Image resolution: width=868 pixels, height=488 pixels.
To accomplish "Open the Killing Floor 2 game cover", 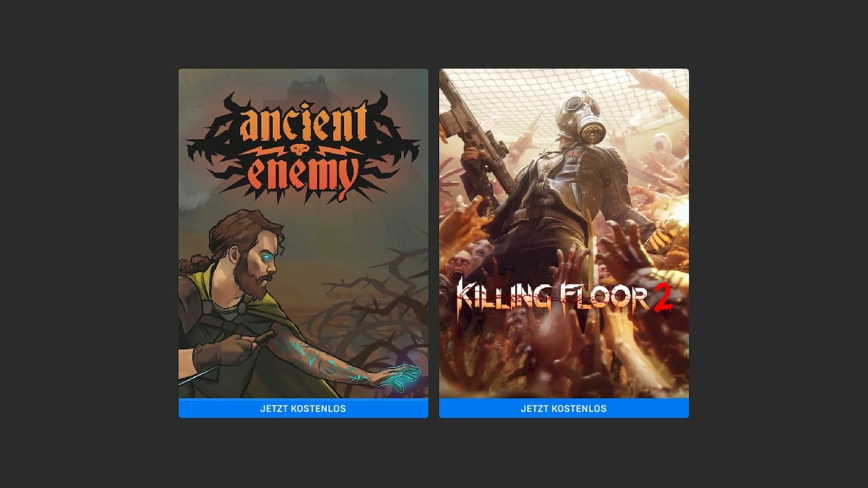I will (564, 234).
